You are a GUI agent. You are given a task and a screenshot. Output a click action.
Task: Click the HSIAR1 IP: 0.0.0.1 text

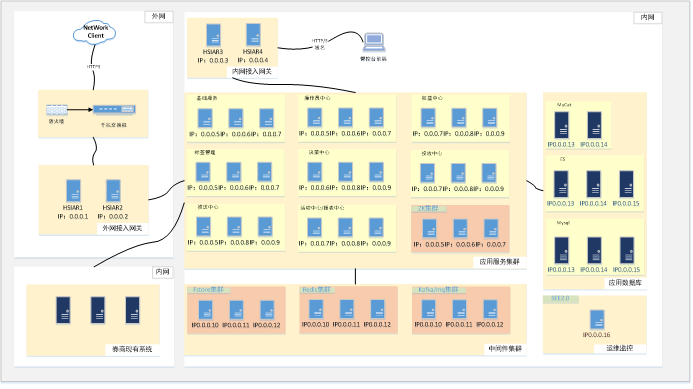click(x=73, y=217)
